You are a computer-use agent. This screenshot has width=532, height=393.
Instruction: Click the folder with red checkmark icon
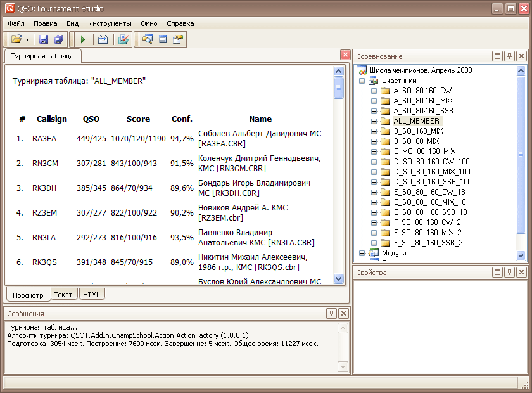click(x=123, y=39)
